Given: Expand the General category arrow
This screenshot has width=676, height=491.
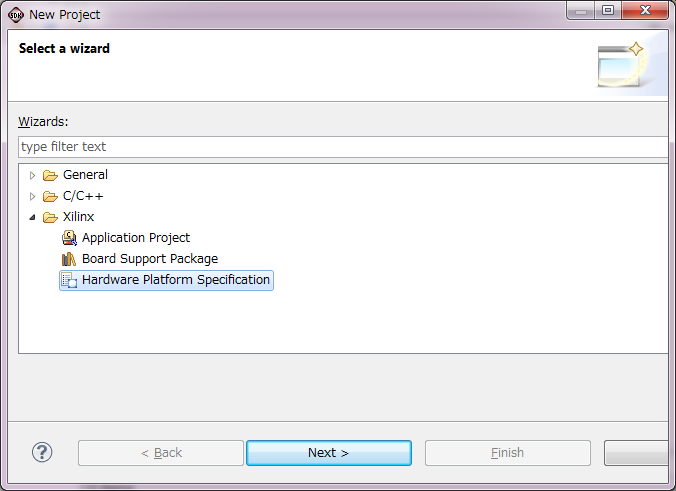Looking at the screenshot, I should (x=32, y=175).
